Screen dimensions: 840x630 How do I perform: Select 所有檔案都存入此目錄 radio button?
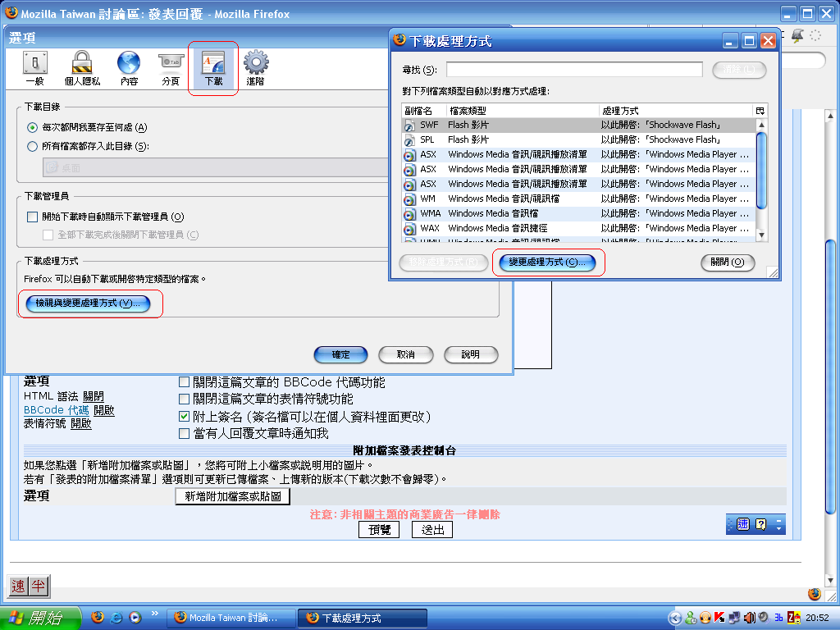click(x=32, y=146)
